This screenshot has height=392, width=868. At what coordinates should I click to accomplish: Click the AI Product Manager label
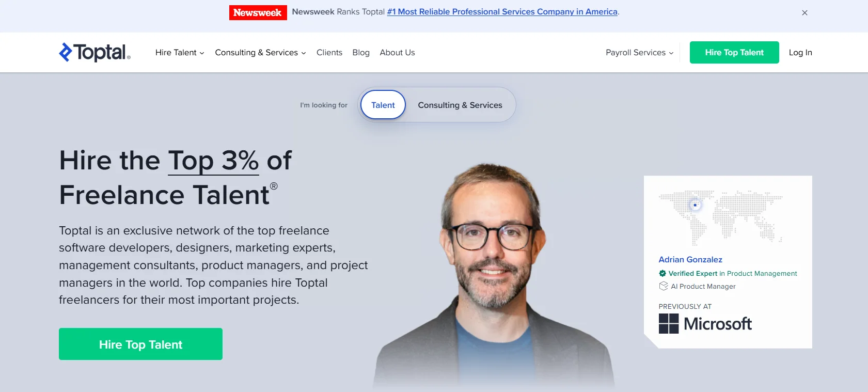point(703,287)
